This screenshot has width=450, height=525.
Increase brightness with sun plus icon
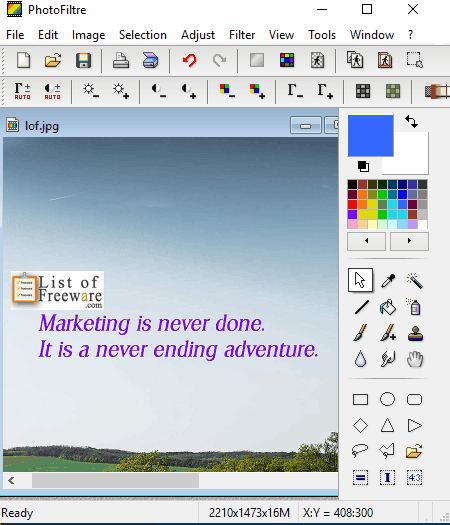(x=121, y=91)
